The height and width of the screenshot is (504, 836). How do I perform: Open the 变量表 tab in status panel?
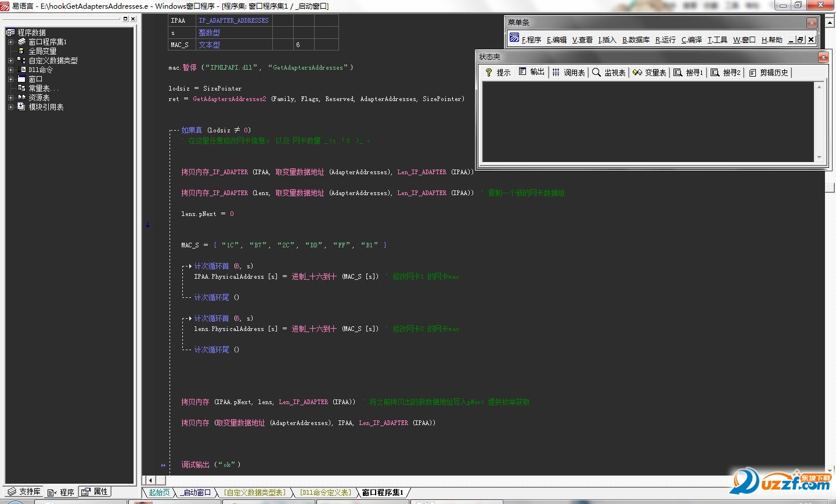[x=649, y=73]
